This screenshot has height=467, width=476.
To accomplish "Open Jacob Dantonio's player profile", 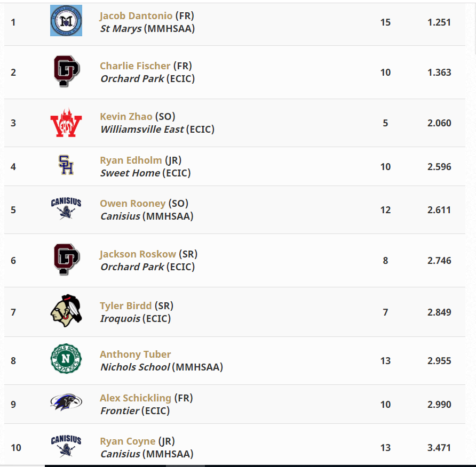I will point(136,16).
